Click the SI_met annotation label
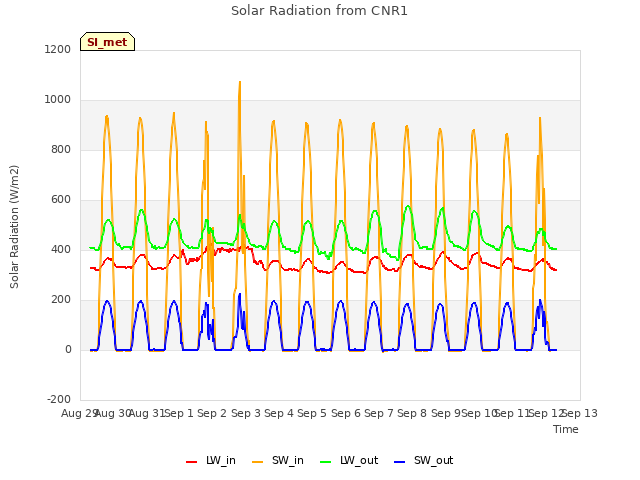 [x=107, y=42]
